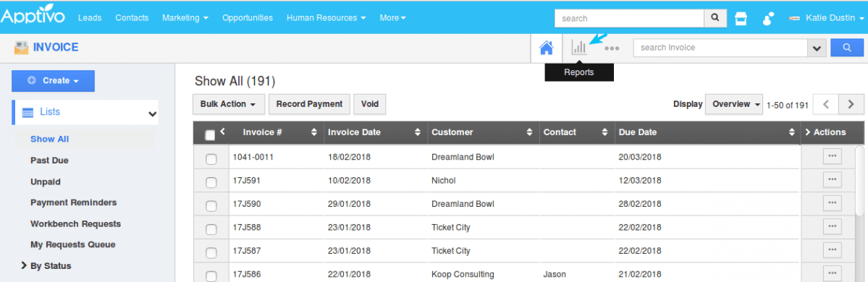Open Payment Reminders list
This screenshot has width=868, height=282.
point(74,202)
